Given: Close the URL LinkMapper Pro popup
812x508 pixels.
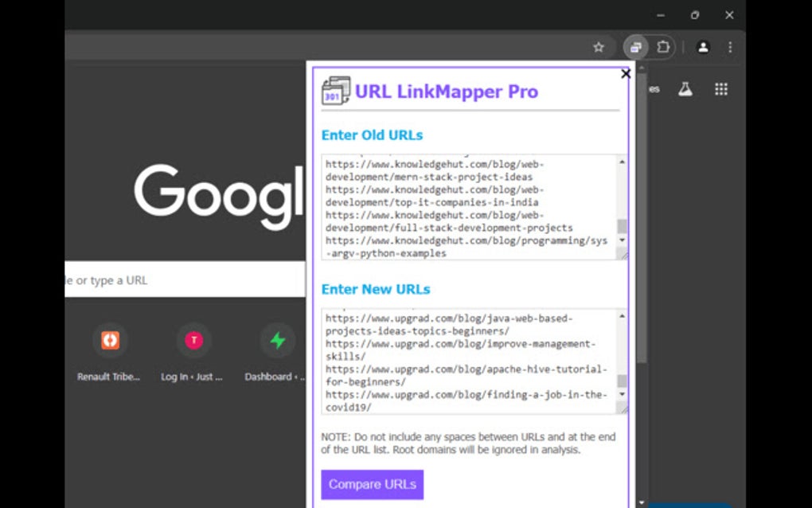Looking at the screenshot, I should coord(626,73).
